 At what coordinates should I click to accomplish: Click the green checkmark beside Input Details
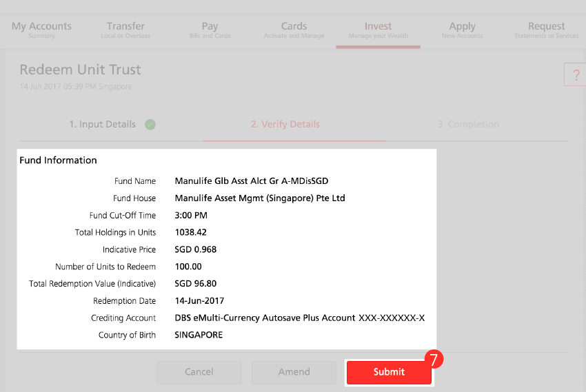tap(150, 124)
